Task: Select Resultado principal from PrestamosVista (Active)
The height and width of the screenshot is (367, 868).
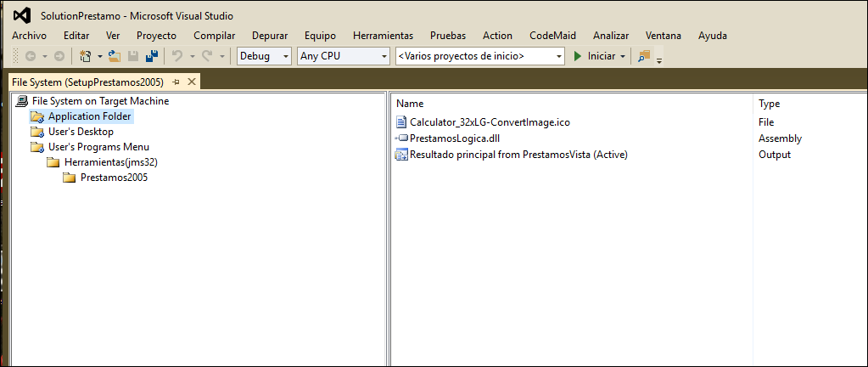Action: click(518, 155)
